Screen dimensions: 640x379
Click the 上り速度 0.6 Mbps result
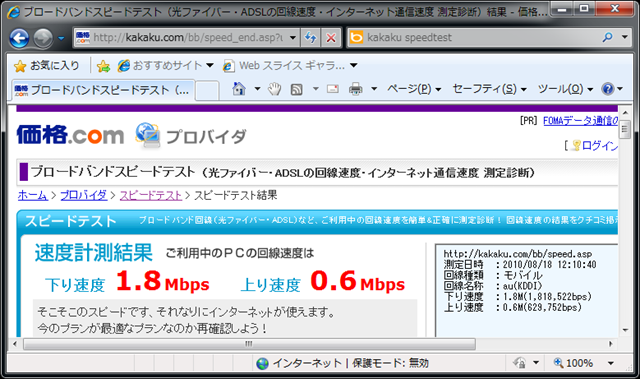[322, 281]
